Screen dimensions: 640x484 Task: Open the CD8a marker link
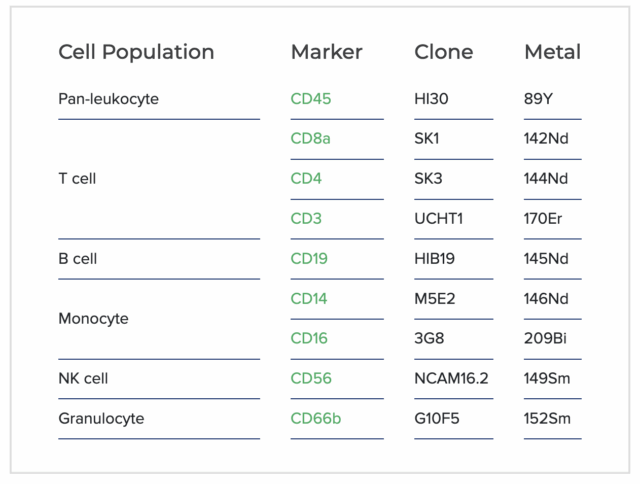pyautogui.click(x=310, y=139)
